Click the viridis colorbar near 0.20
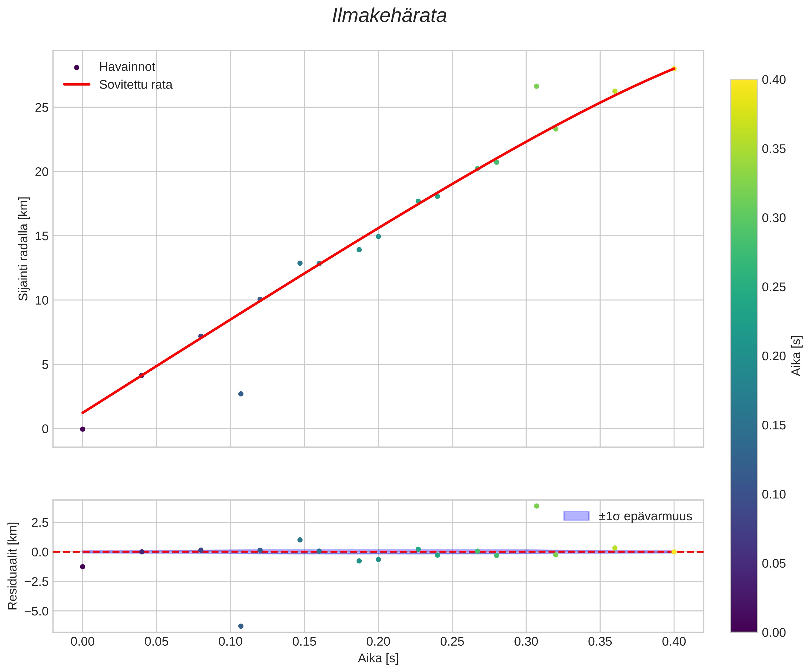This screenshot has height=672, width=810. pyautogui.click(x=744, y=356)
